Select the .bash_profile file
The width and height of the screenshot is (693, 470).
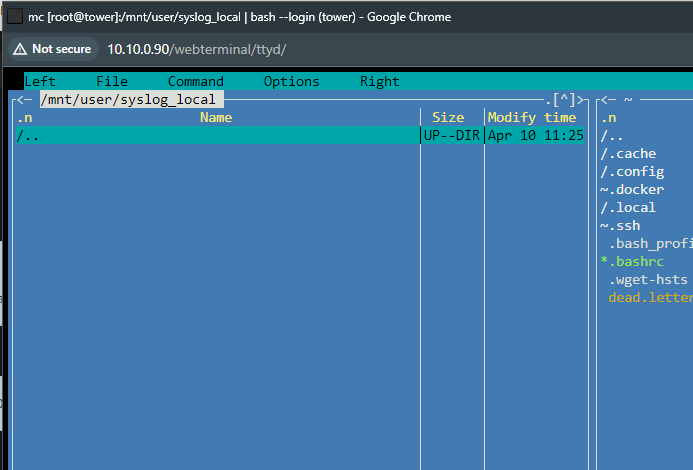[651, 244]
